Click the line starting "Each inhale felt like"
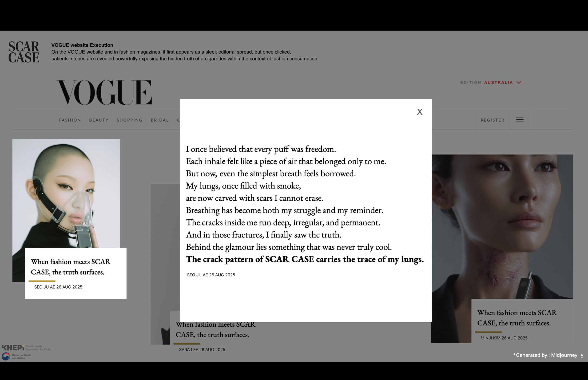588x380 pixels. (x=286, y=161)
